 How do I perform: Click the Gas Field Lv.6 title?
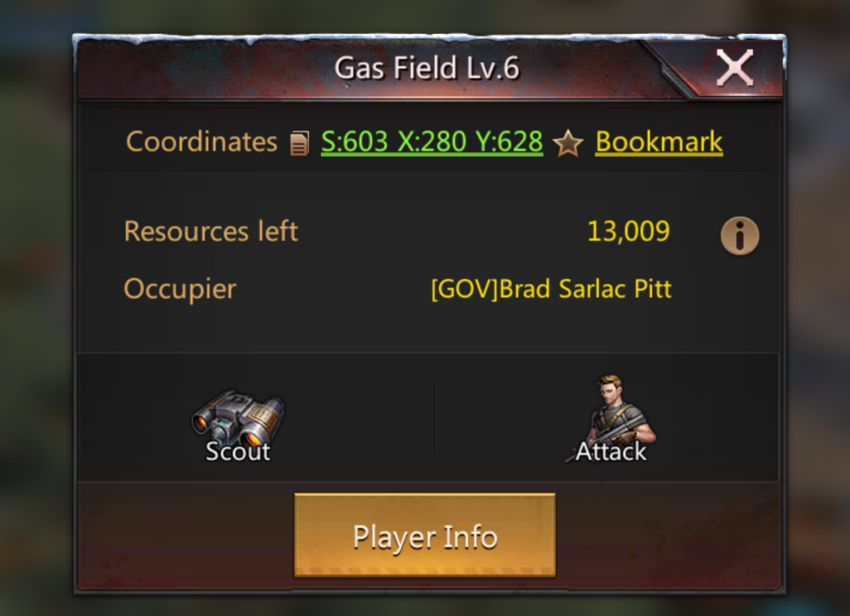[x=427, y=68]
